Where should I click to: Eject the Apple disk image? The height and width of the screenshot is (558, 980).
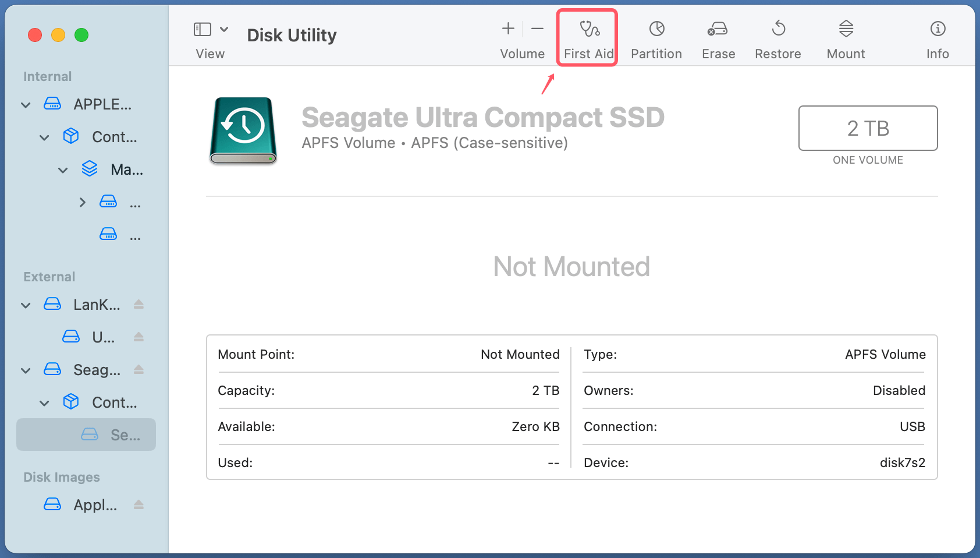[139, 504]
